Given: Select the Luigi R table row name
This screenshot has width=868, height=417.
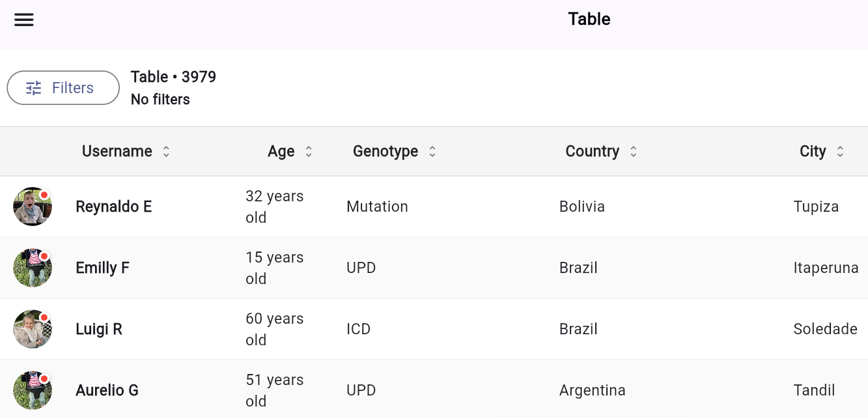Looking at the screenshot, I should pyautogui.click(x=99, y=329).
